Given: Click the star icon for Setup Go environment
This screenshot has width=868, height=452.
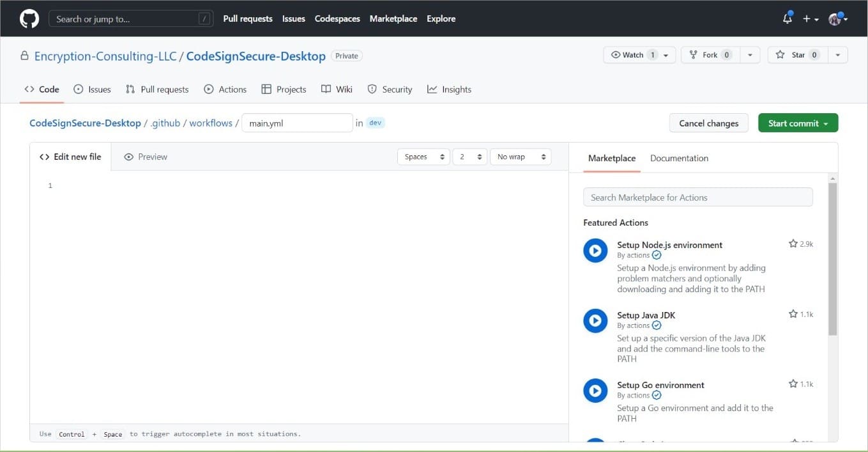Looking at the screenshot, I should [793, 384].
